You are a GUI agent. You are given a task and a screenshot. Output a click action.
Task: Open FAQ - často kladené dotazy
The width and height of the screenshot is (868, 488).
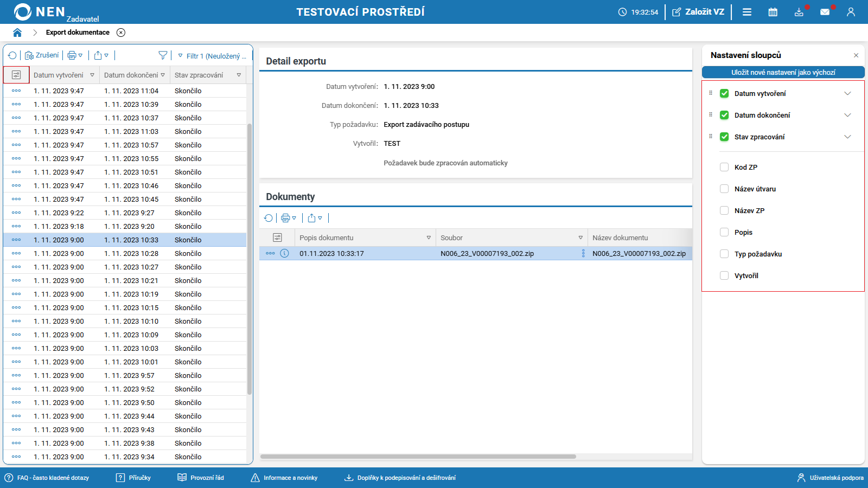coord(47,478)
